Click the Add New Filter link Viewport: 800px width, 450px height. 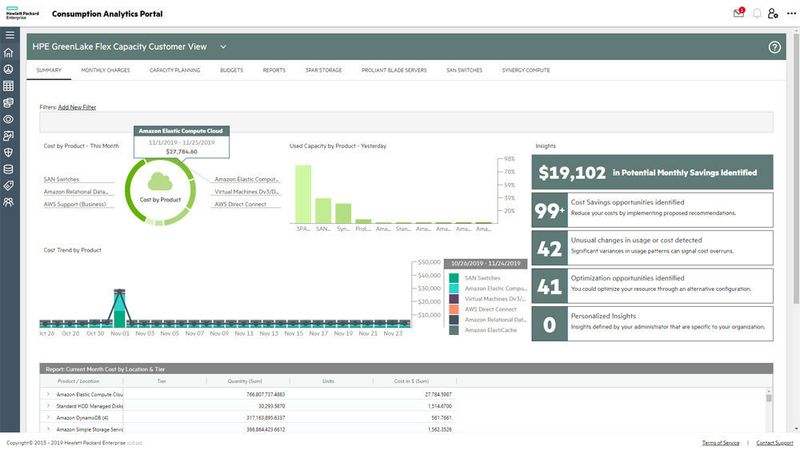pos(77,107)
